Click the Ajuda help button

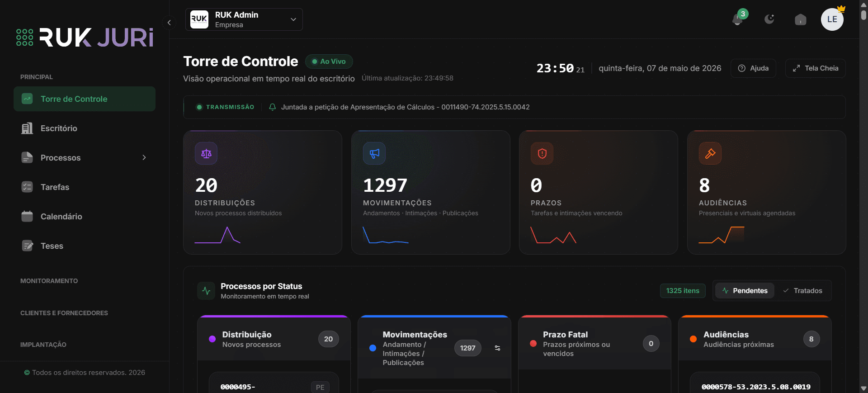753,68
